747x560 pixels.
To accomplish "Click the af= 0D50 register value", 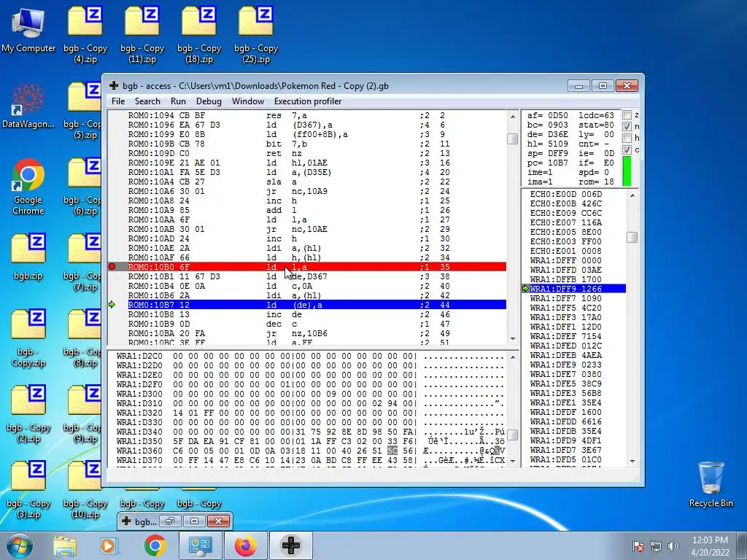I will pyautogui.click(x=547, y=115).
